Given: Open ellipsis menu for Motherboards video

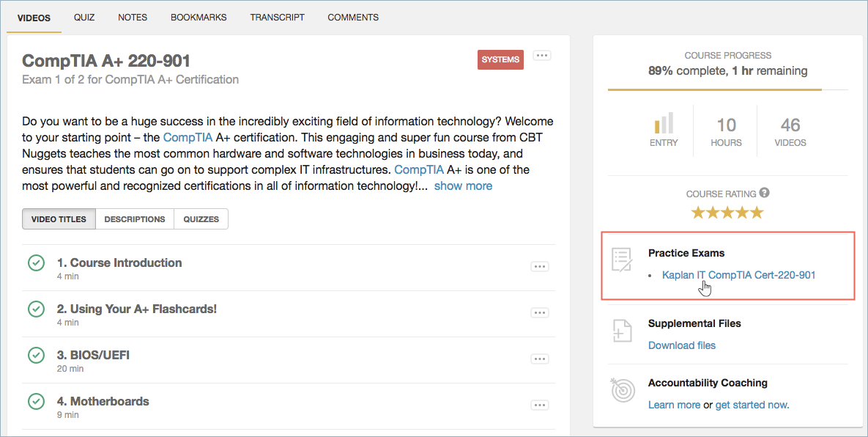Looking at the screenshot, I should [x=540, y=405].
